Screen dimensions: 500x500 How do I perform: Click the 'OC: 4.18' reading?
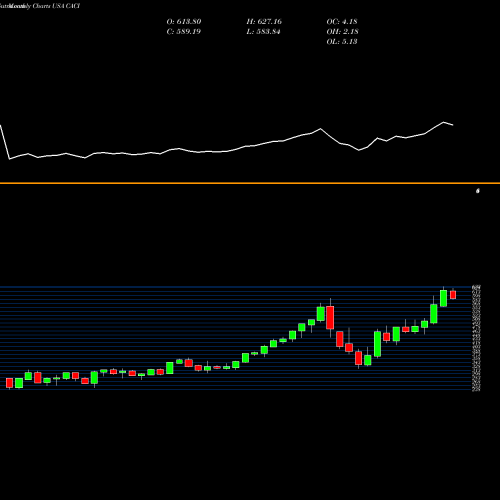click(342, 22)
